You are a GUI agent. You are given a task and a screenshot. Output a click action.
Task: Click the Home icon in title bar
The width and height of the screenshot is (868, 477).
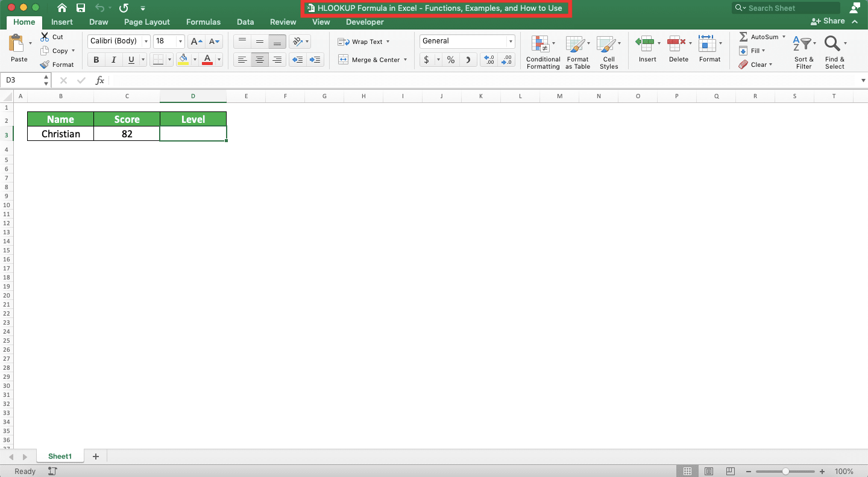[x=61, y=8]
